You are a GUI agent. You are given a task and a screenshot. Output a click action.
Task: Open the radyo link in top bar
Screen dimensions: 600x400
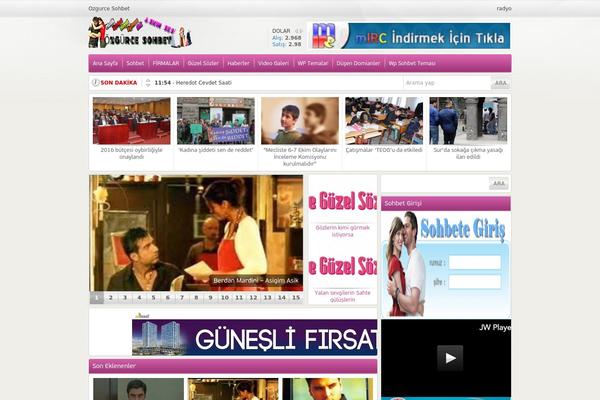(504, 8)
